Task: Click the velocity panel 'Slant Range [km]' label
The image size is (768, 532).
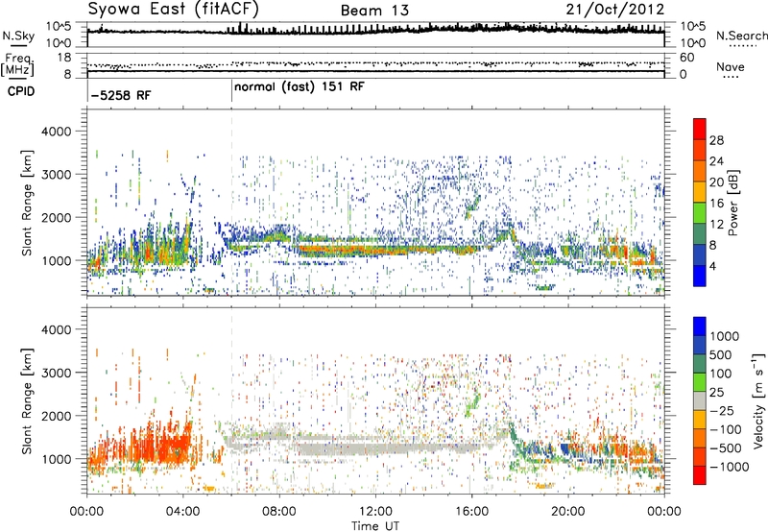Action: coord(27,401)
